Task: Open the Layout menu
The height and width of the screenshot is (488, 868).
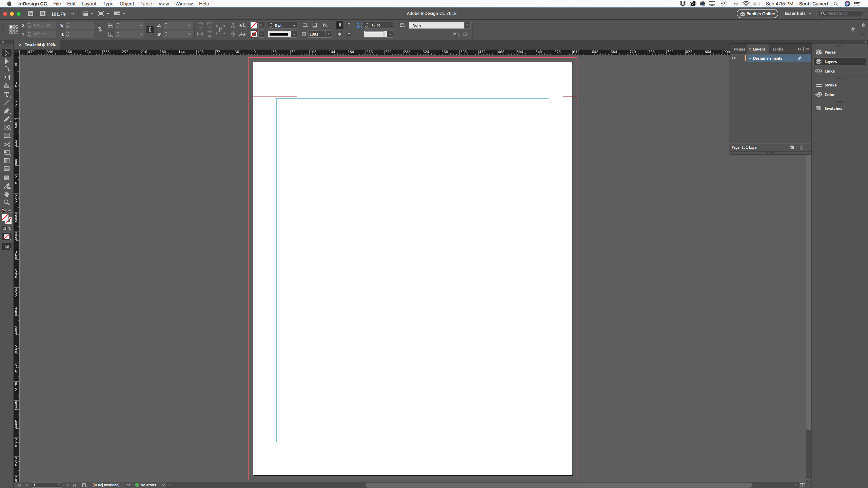Action: 88,4
